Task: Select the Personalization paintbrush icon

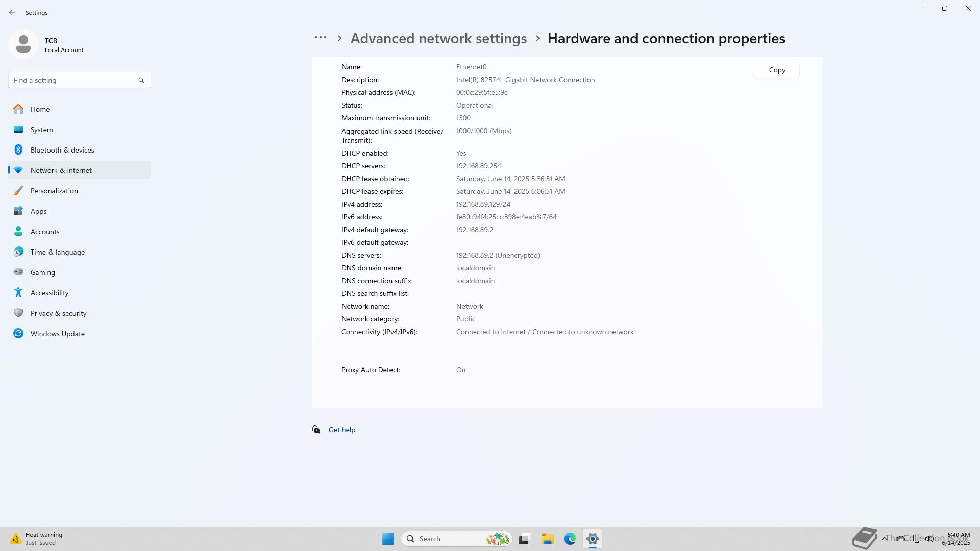Action: pyautogui.click(x=18, y=191)
